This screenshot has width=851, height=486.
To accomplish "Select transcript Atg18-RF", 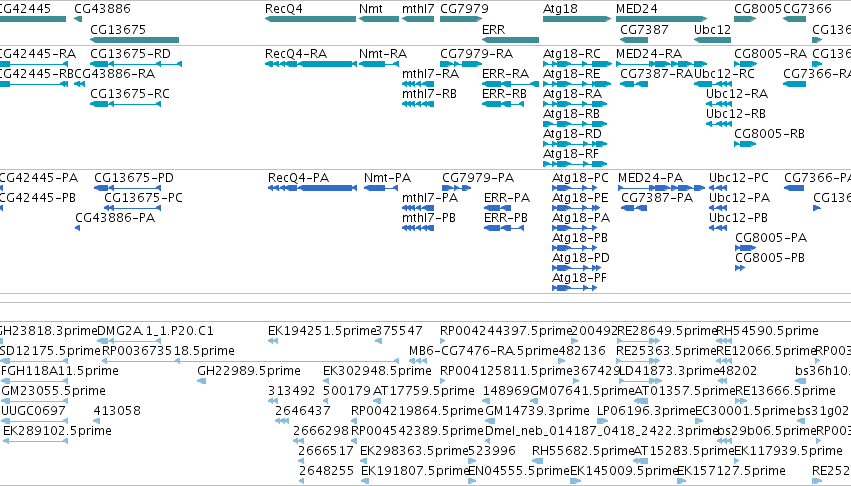I will click(x=575, y=164).
